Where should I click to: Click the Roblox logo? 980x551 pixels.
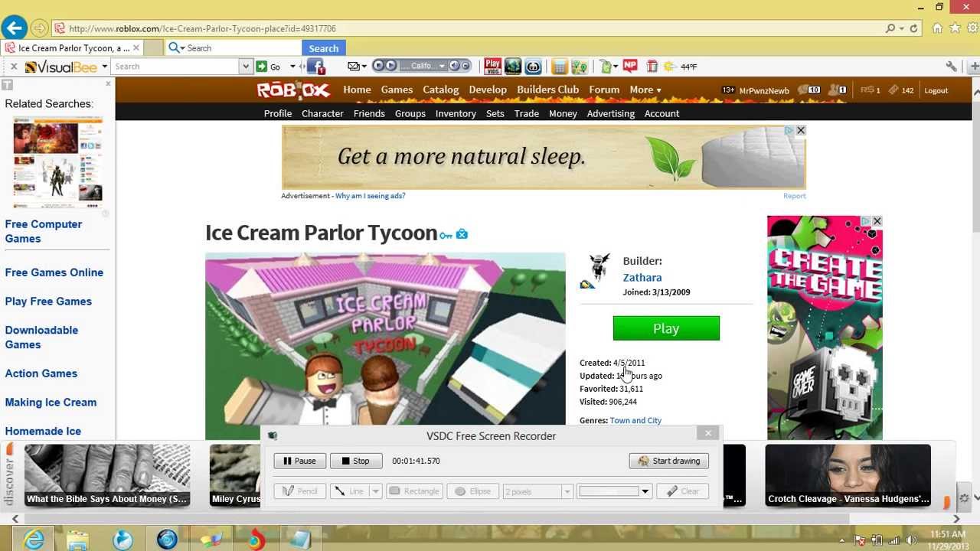(x=293, y=90)
